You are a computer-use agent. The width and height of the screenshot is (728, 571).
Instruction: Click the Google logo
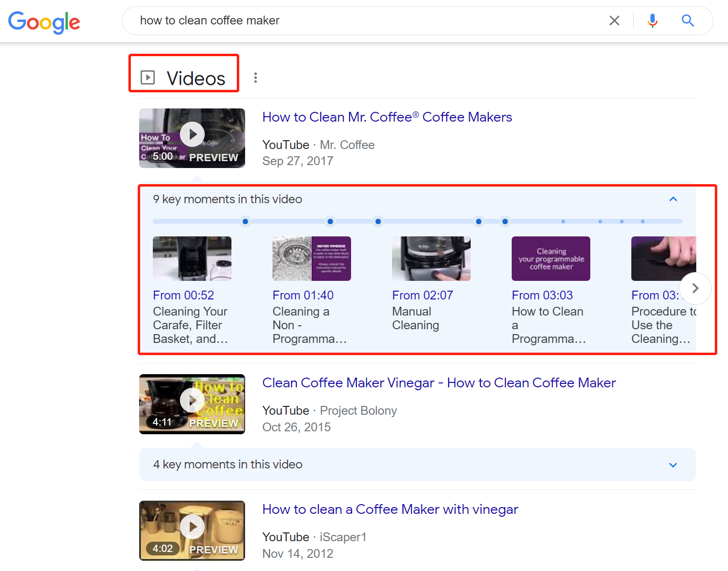(x=44, y=22)
